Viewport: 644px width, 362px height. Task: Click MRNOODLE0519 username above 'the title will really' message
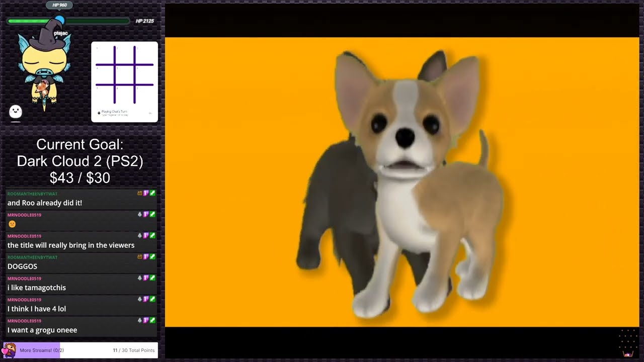24,236
